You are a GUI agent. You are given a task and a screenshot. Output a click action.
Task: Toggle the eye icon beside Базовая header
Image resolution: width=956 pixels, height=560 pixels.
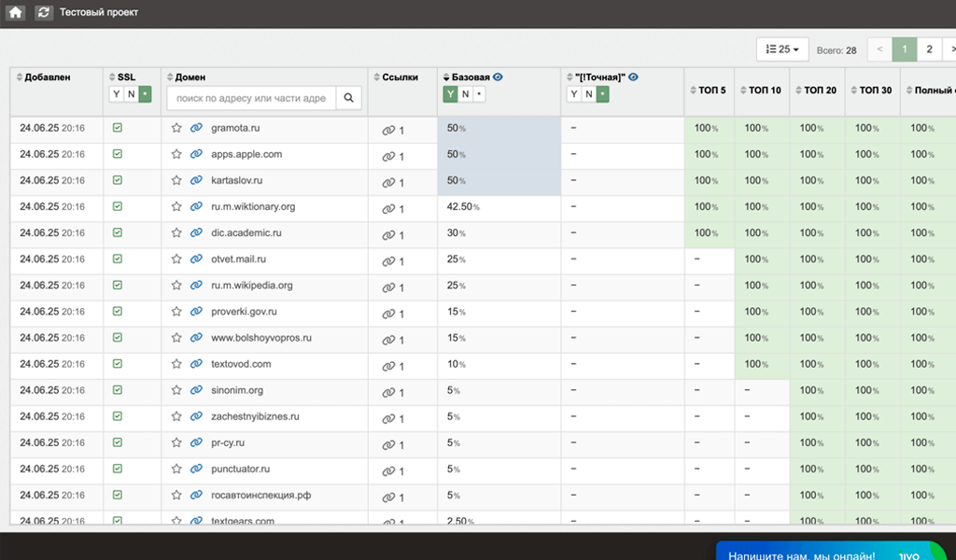[x=498, y=77]
